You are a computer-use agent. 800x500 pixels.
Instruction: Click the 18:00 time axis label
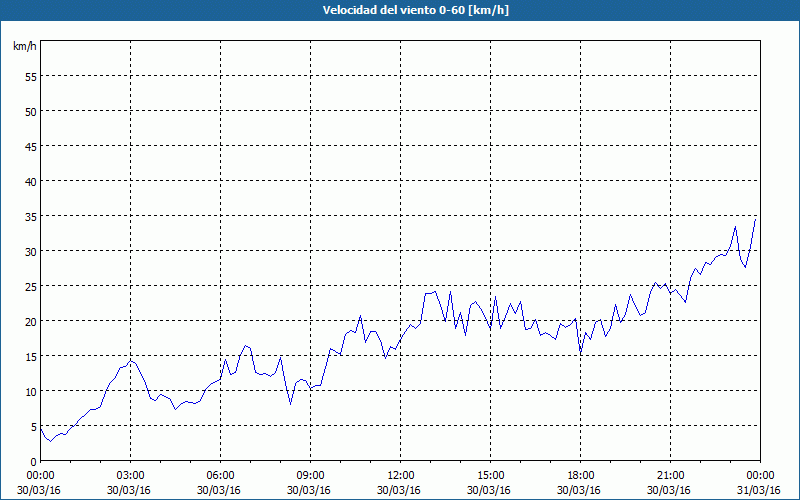581,476
